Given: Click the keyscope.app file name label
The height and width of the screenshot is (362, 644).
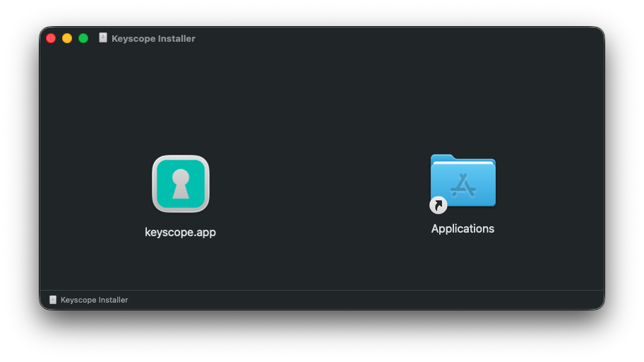Looking at the screenshot, I should 180,232.
